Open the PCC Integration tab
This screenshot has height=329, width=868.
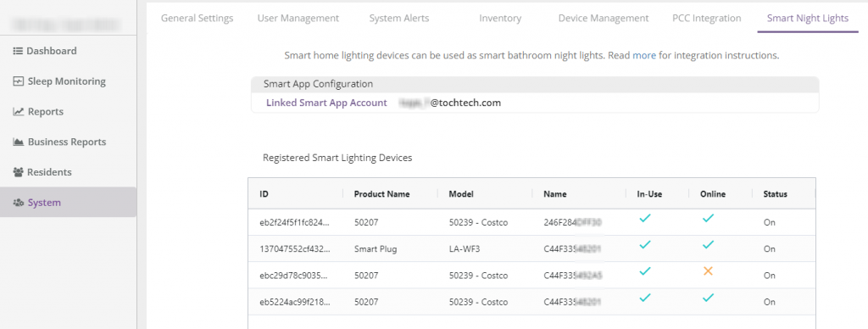706,19
